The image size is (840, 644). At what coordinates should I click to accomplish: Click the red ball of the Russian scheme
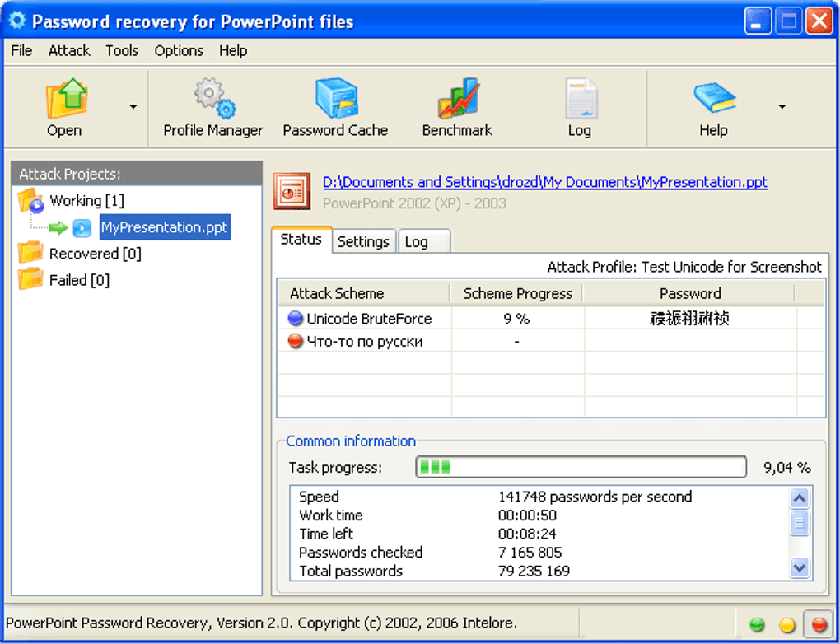coord(295,341)
